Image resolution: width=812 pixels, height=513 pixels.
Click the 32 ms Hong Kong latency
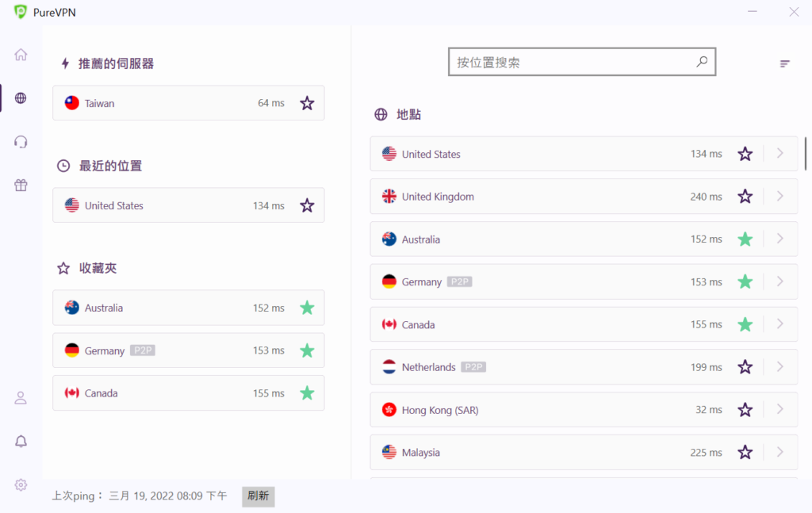click(708, 409)
